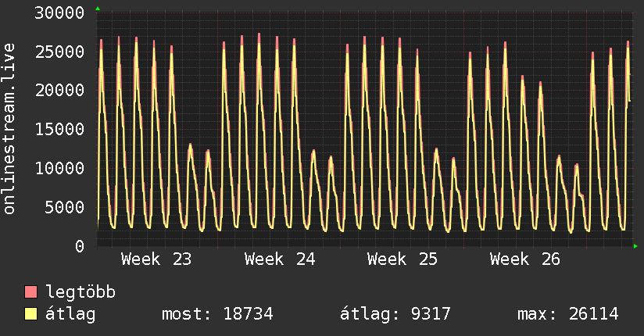Click the yellow átlag legend swatch
The height and width of the screenshot is (336, 644).
pos(30,313)
